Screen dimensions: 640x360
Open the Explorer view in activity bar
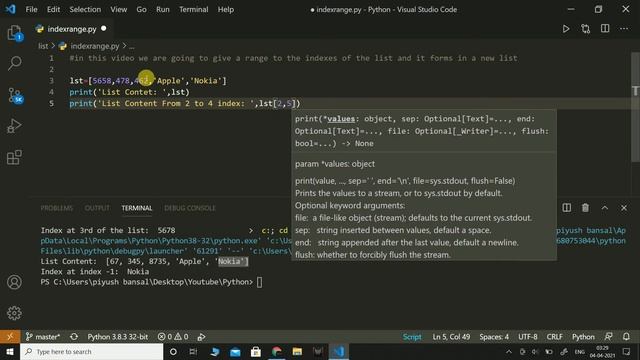(x=15, y=33)
